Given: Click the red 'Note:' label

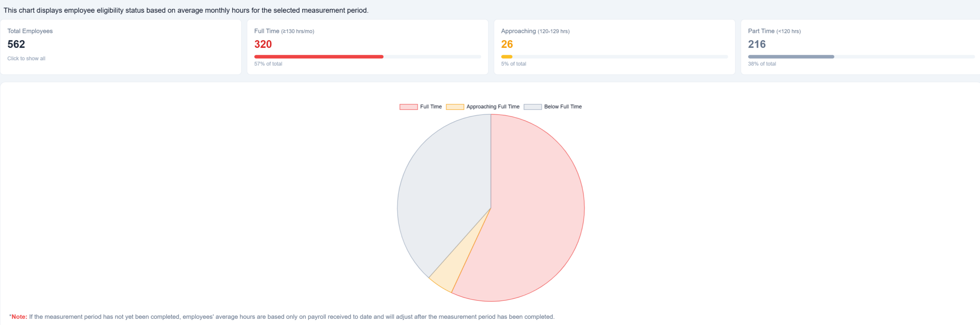Looking at the screenshot, I should 19,317.
